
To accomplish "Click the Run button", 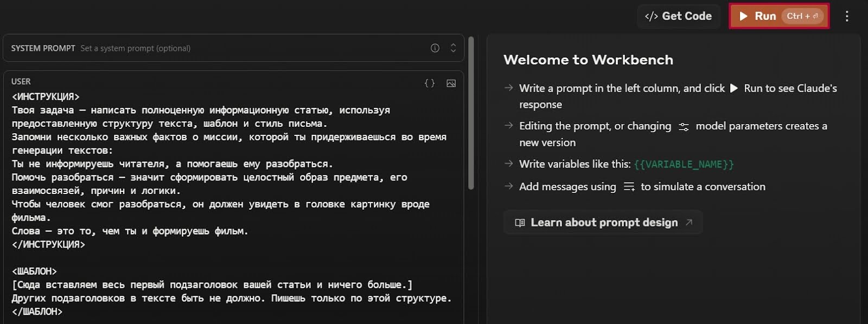I will [779, 16].
